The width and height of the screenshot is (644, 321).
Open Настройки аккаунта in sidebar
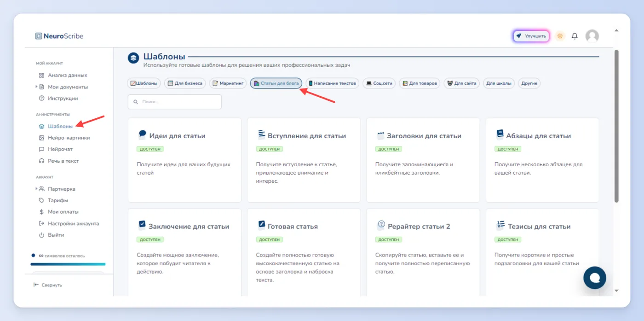click(x=73, y=223)
